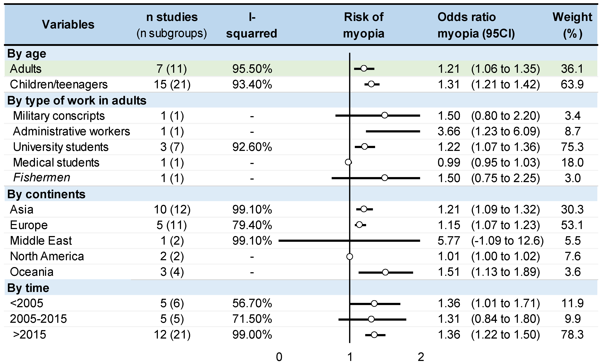Click the North America circle marker
602x364 pixels.
[x=350, y=256]
